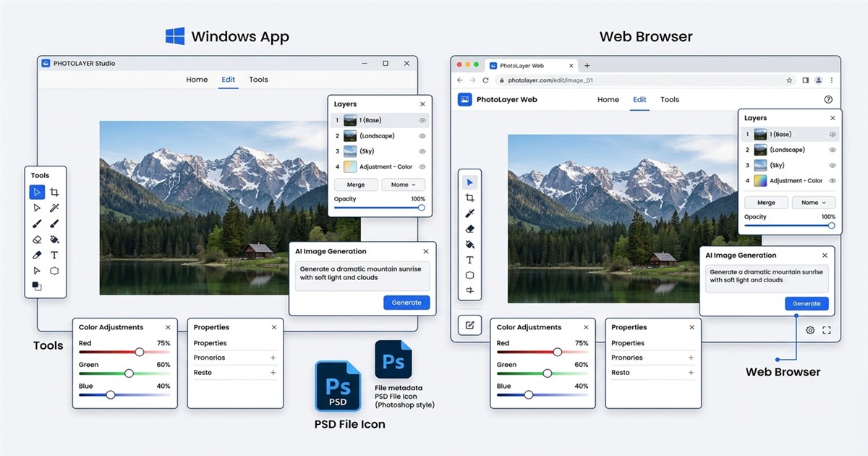Click Generate in Windows AI Image Generation
The height and width of the screenshot is (456, 868).
pos(407,303)
